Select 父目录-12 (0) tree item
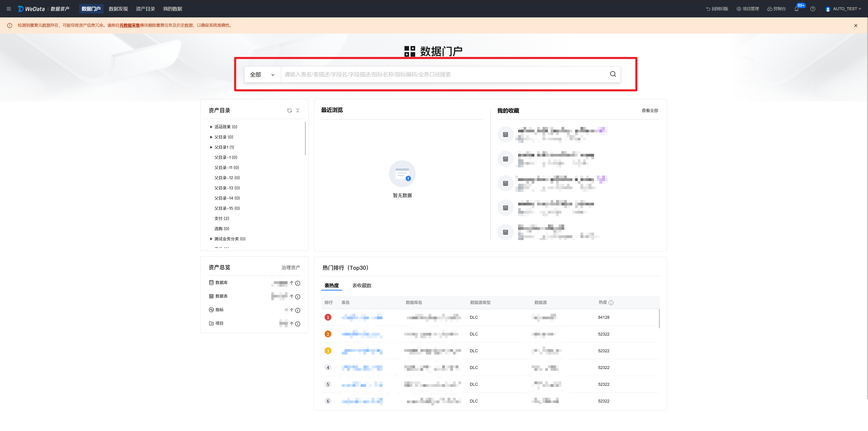The image size is (868, 431). (x=227, y=178)
